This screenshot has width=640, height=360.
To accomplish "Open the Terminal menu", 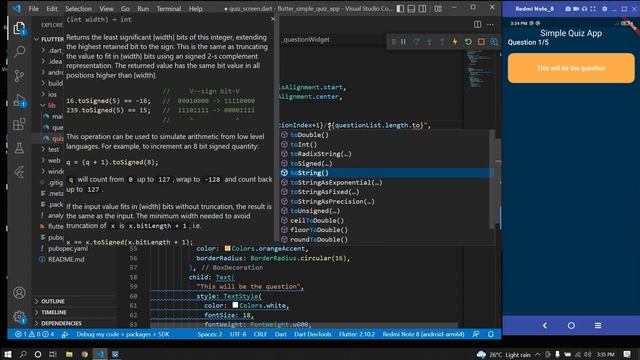I will [x=169, y=8].
